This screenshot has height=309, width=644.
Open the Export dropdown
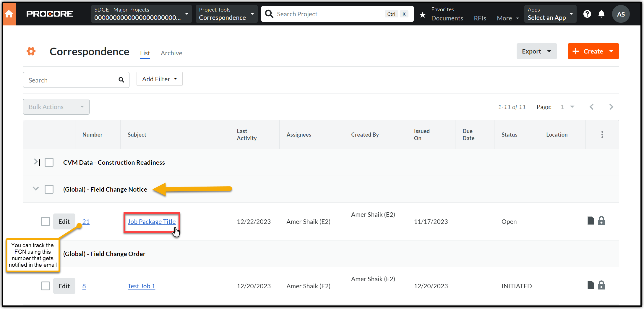[536, 51]
